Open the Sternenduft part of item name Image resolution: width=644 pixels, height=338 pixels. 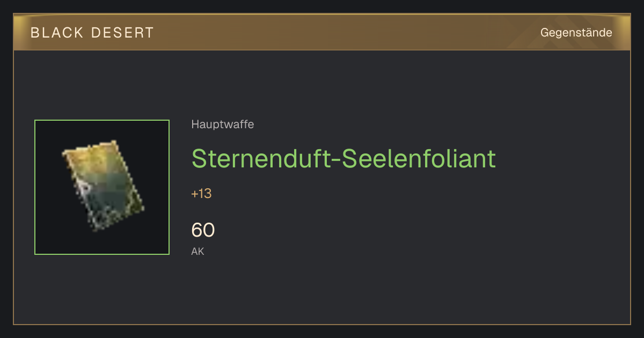[x=261, y=159]
